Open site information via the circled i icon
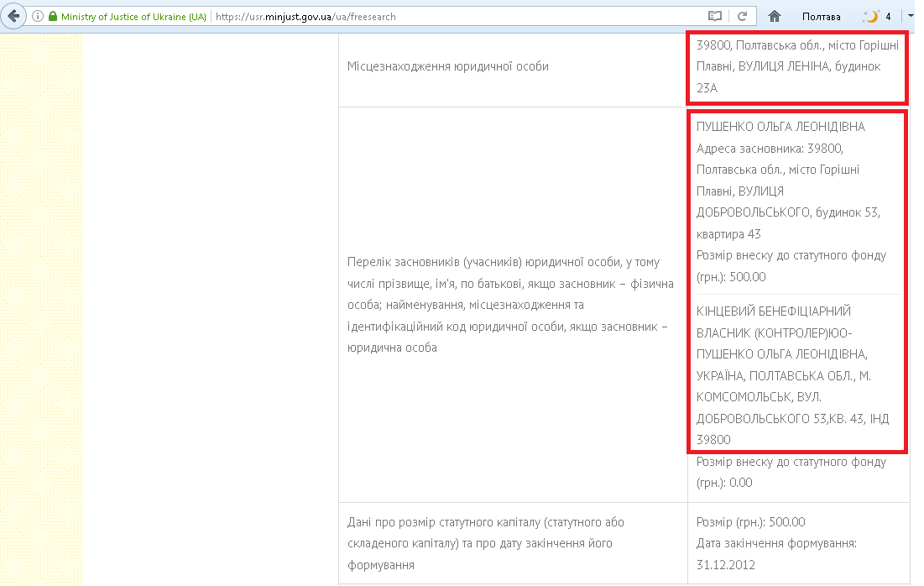This screenshot has width=924, height=586. tap(38, 16)
